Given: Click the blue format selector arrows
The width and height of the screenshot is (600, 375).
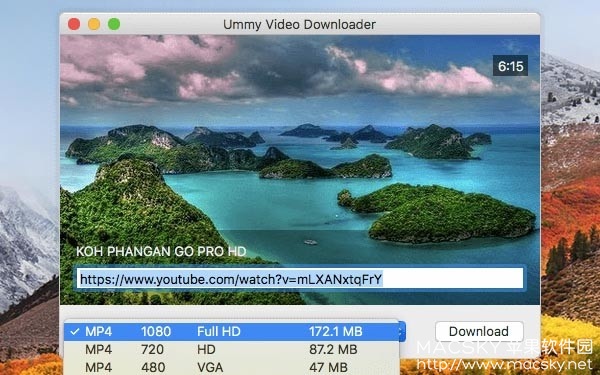Looking at the screenshot, I should pyautogui.click(x=402, y=331).
